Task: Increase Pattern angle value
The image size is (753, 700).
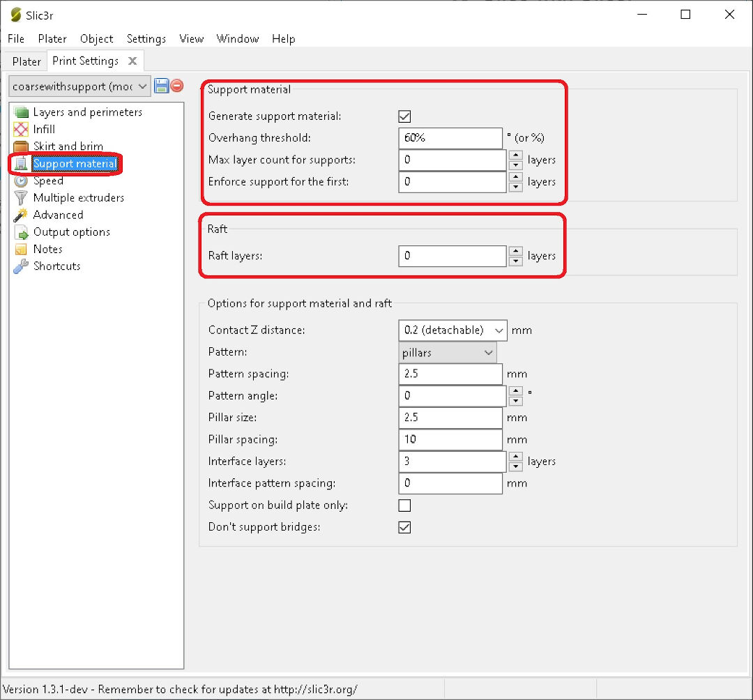Action: click(515, 391)
